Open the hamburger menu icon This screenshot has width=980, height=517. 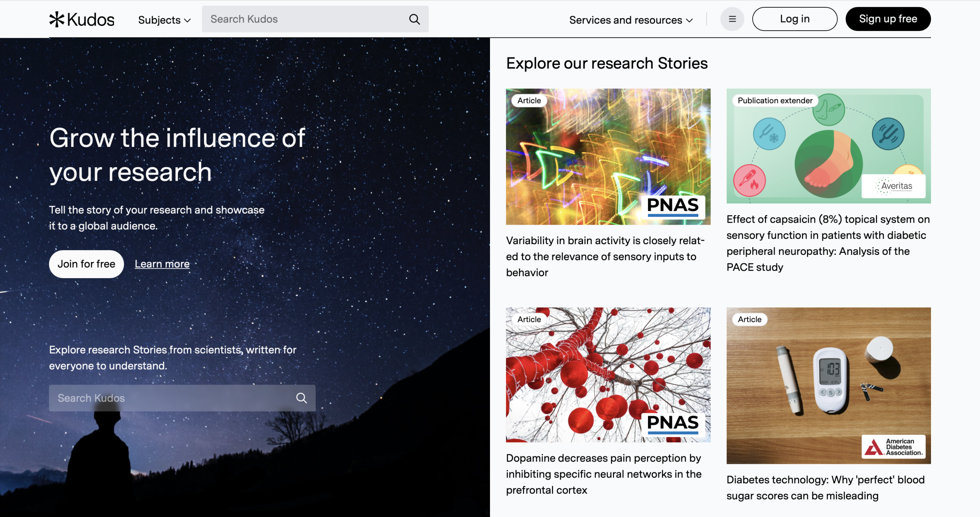[732, 19]
